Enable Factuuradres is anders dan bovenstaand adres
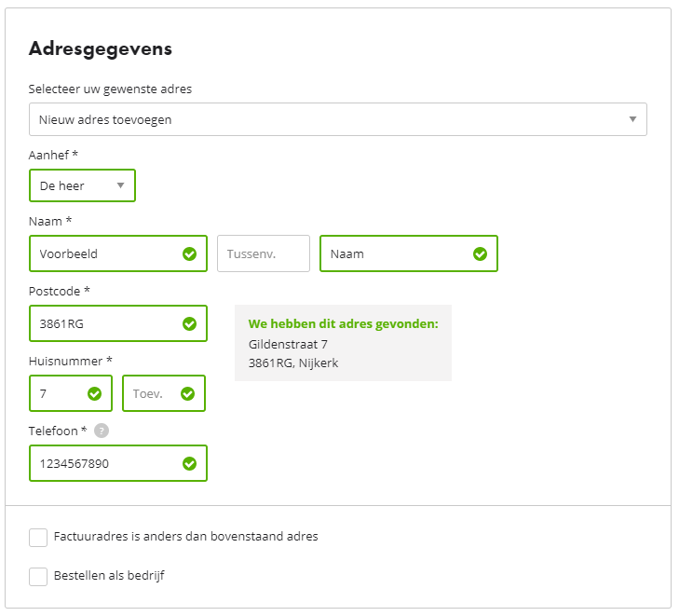The width and height of the screenshot is (679, 616). pyautogui.click(x=38, y=538)
